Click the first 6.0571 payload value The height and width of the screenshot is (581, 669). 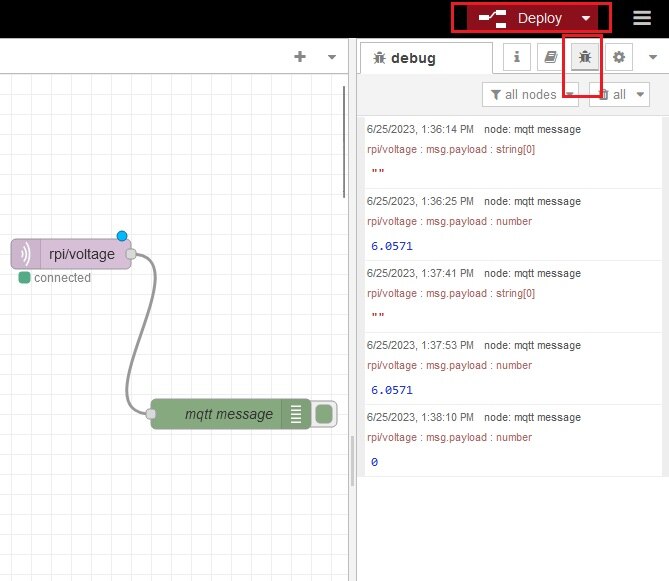[392, 246]
